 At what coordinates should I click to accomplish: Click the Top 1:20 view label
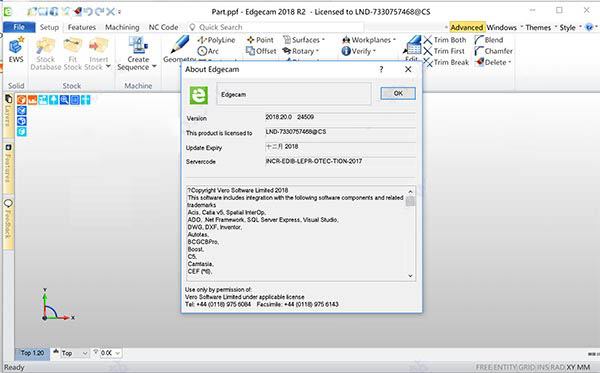tap(32, 353)
